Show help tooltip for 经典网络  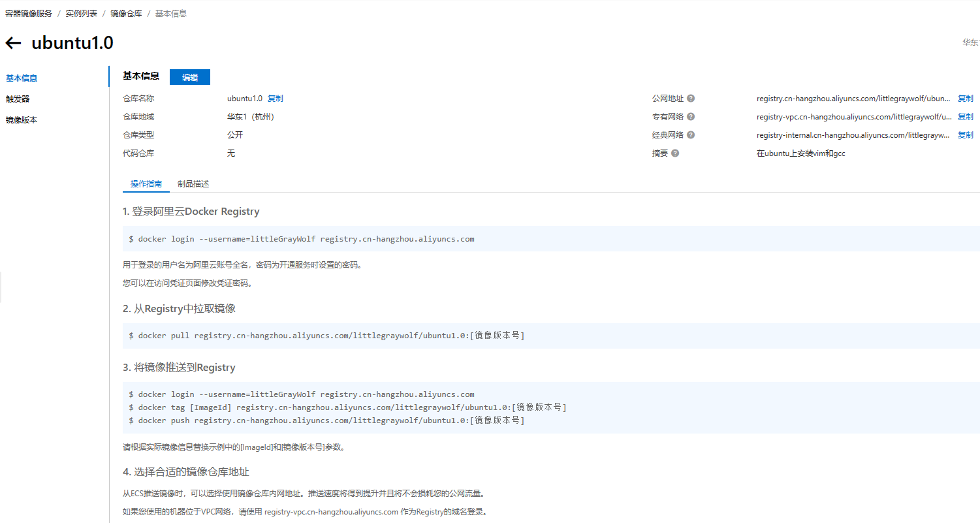[691, 135]
